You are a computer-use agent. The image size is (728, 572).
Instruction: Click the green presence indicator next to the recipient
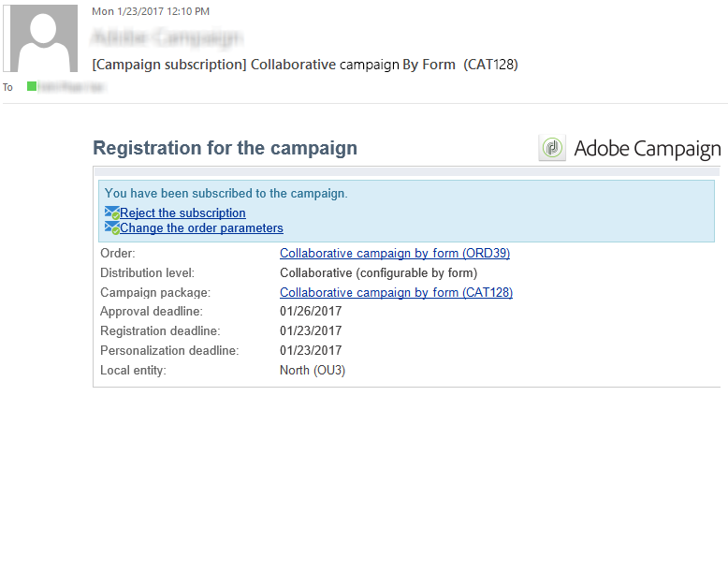tap(32, 87)
